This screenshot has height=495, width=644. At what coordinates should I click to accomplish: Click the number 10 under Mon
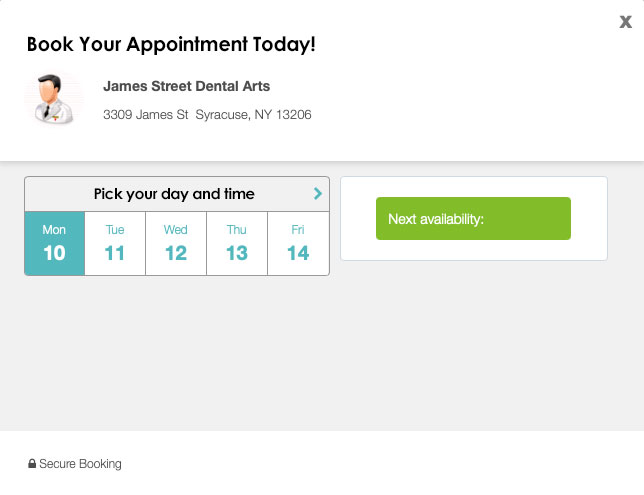(54, 253)
